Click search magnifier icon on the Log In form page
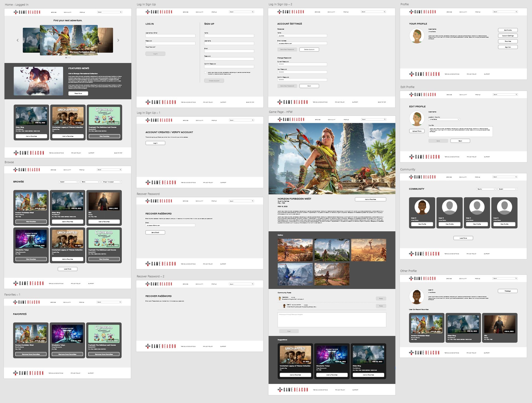Image resolution: width=532 pixels, height=403 pixels. pos(253,12)
